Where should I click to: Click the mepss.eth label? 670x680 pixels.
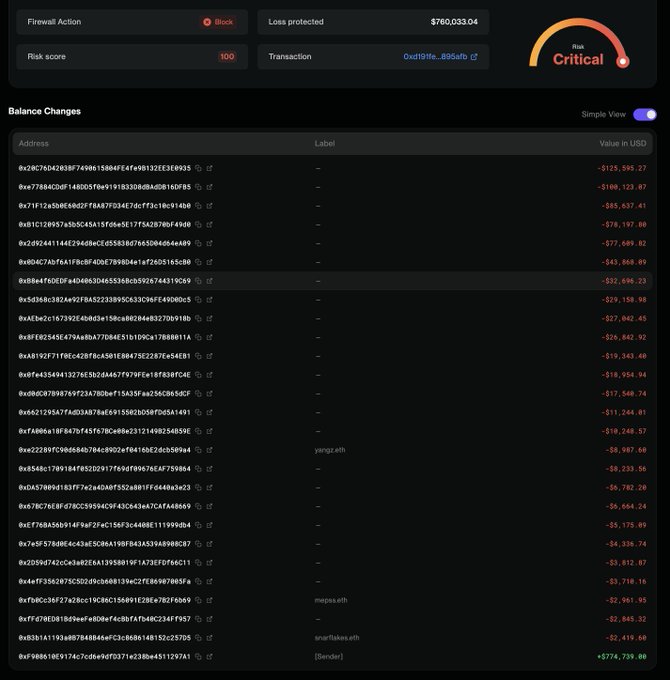point(331,600)
